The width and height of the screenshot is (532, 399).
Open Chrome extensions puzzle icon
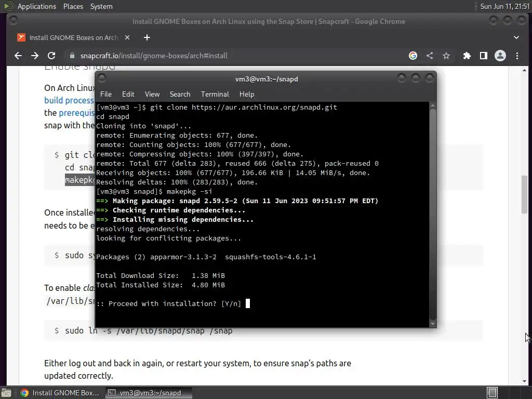pos(467,56)
